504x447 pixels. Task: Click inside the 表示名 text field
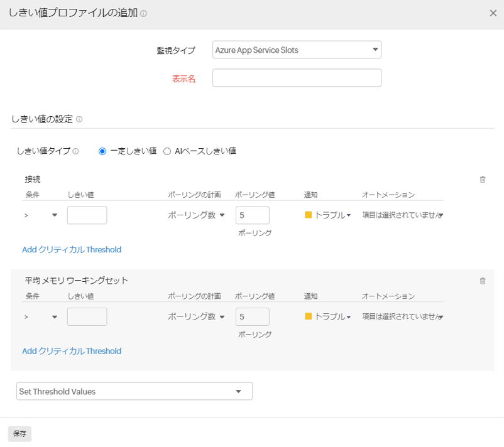297,77
